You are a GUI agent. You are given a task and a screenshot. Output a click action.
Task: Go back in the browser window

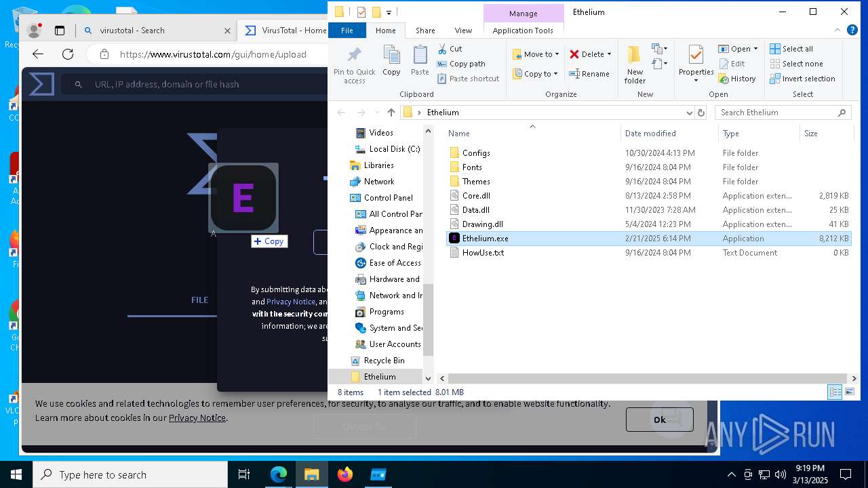pos(38,54)
